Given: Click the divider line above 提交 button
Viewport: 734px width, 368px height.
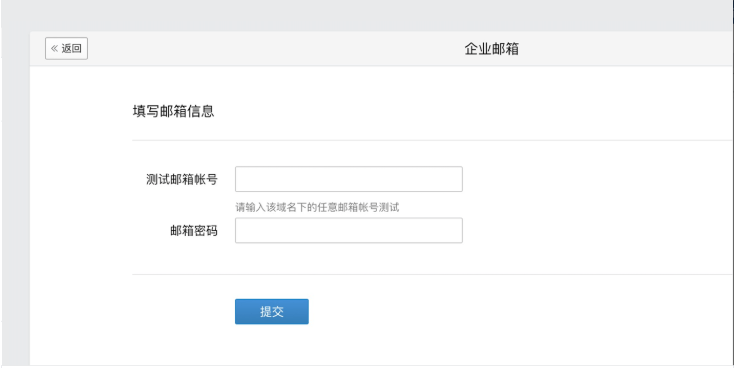Looking at the screenshot, I should [432, 274].
